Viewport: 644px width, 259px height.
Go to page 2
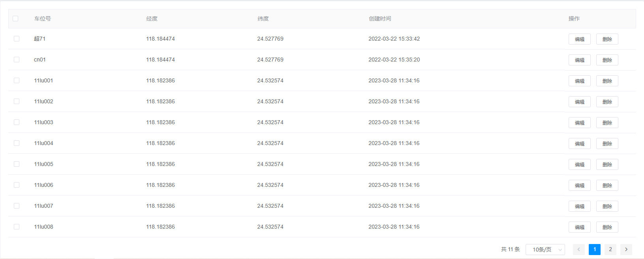click(610, 249)
